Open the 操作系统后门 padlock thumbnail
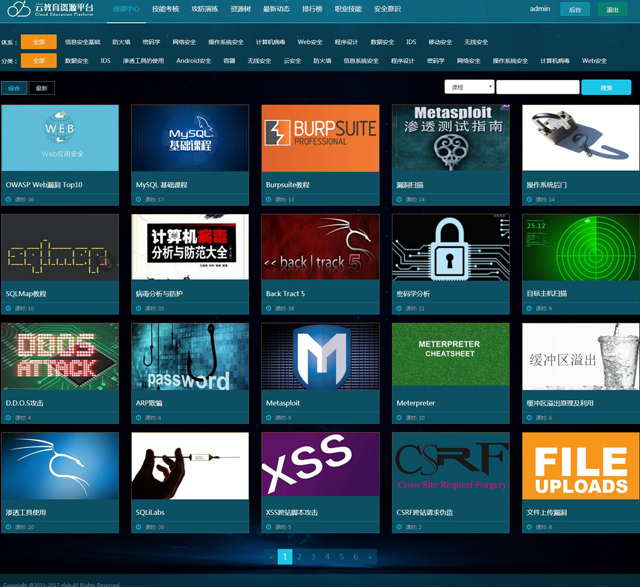 581,138
